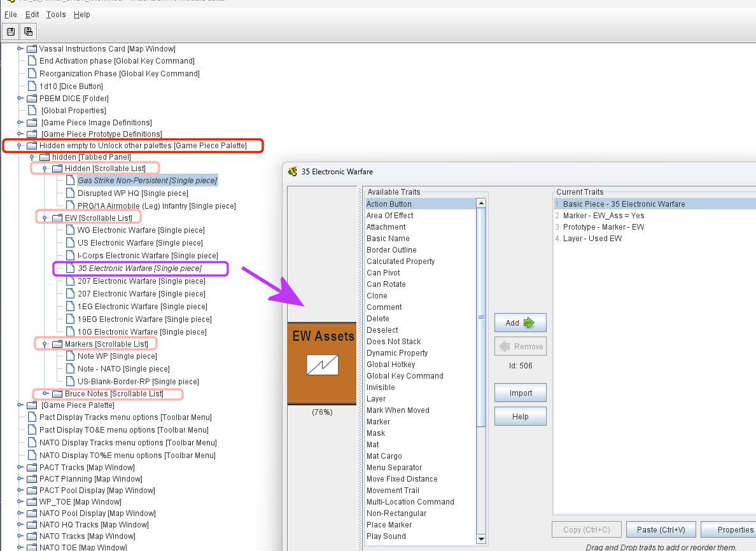Screen dimensions: 756x551
Task: Click folder icon of NATO HQ Tracks
Action: pos(32,525)
